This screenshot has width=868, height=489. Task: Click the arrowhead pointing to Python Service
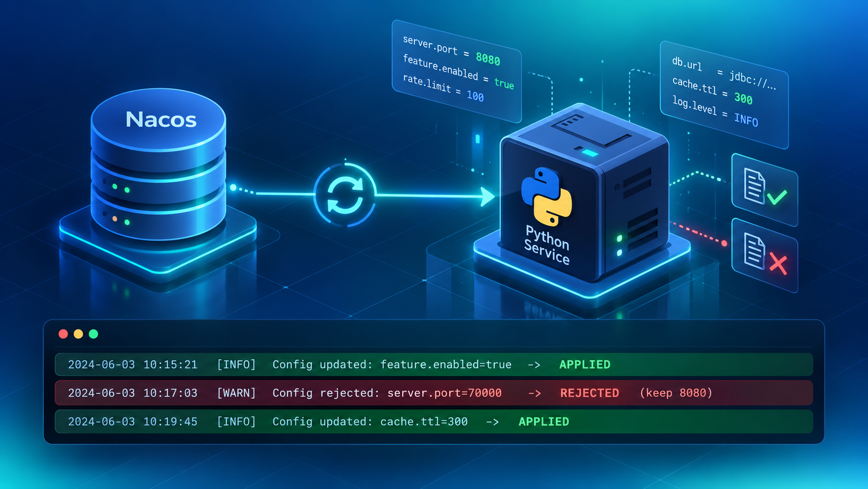tap(487, 196)
